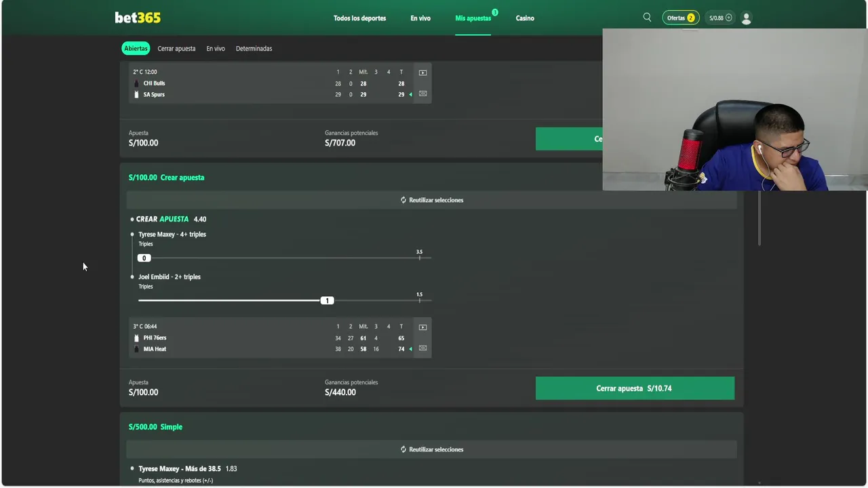Click the PHI 76ers total score 65

pos(401,338)
